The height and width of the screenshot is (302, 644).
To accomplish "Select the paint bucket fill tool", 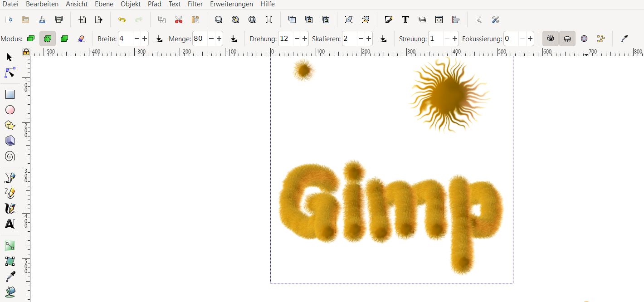I will tap(10, 292).
